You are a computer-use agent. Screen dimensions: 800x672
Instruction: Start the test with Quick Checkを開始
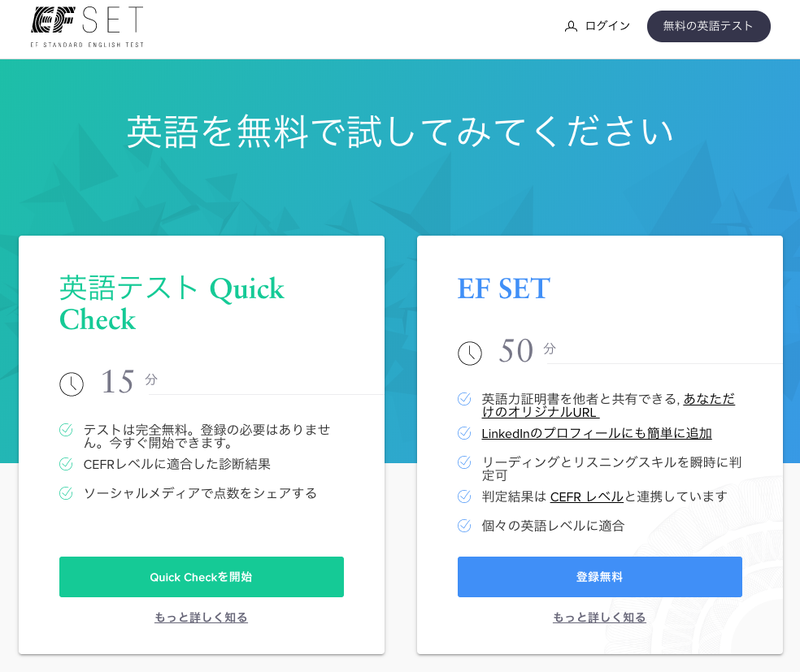(x=202, y=577)
